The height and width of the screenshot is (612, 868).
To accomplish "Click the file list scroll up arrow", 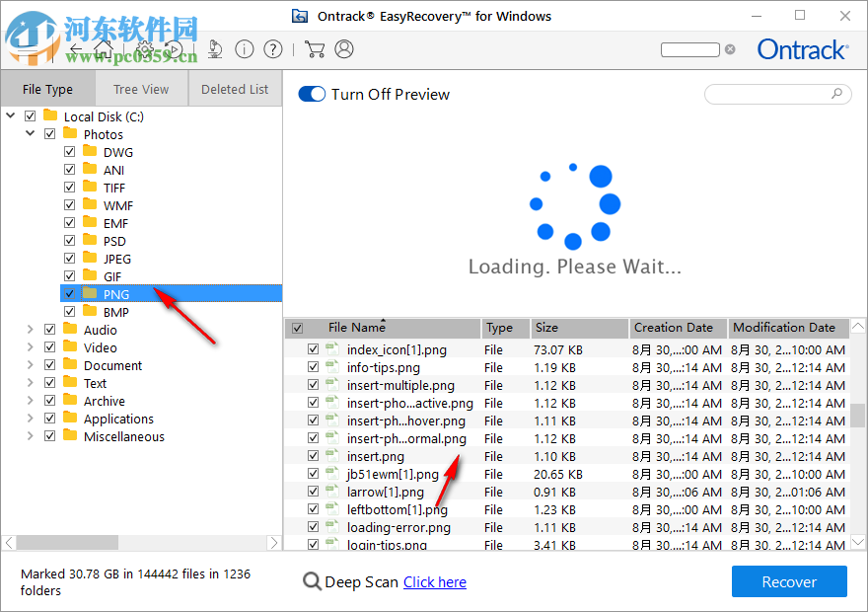I will coord(857,326).
